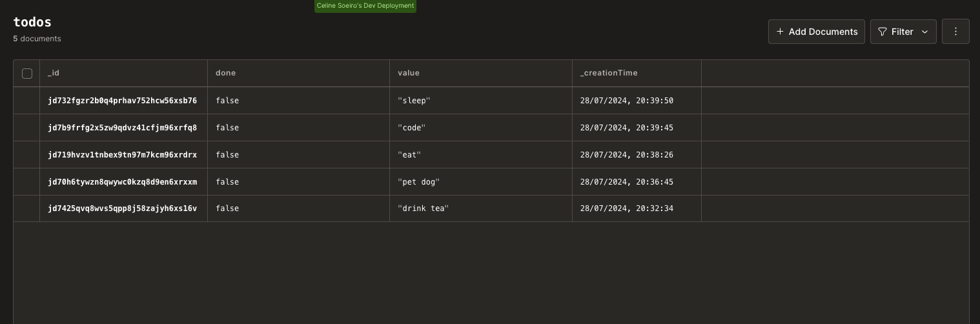Expand the Filter dropdown chevron
Viewport: 980px width, 324px height.
coord(924,32)
